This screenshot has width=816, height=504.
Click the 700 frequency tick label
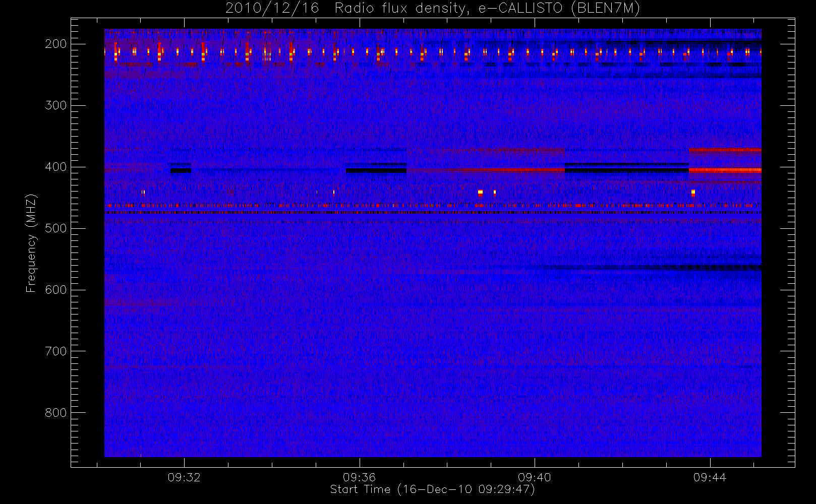[56, 351]
